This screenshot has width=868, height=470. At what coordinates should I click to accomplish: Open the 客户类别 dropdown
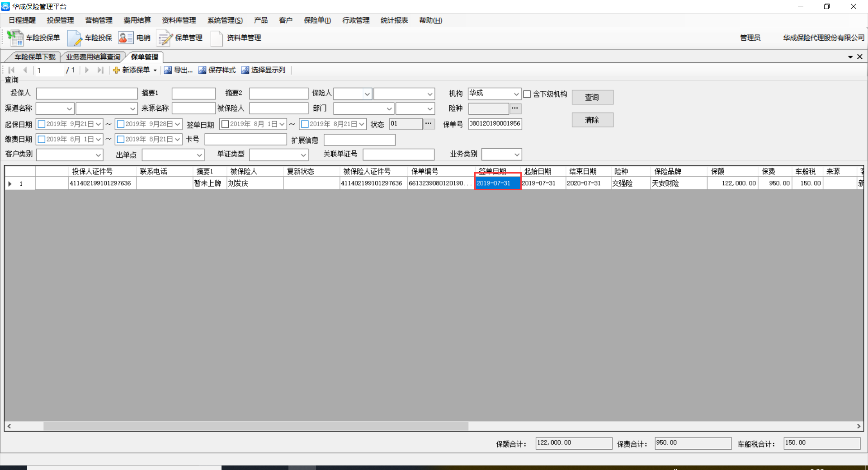[98, 155]
